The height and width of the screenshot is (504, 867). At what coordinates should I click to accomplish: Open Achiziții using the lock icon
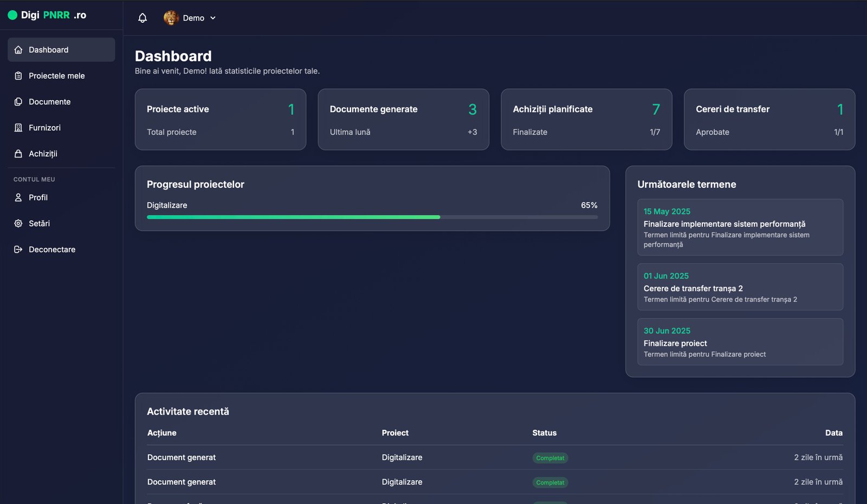coord(18,153)
